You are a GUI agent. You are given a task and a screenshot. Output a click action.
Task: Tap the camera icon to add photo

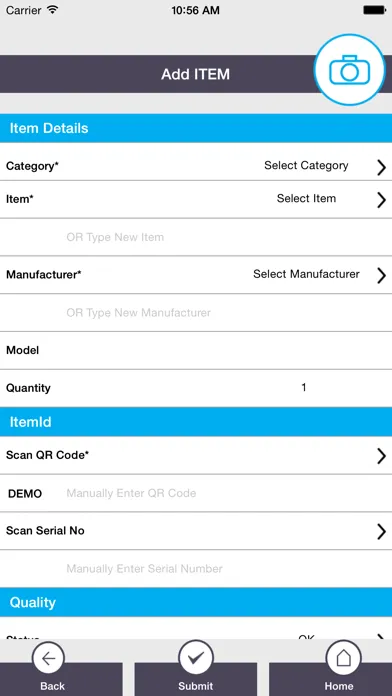pos(349,70)
